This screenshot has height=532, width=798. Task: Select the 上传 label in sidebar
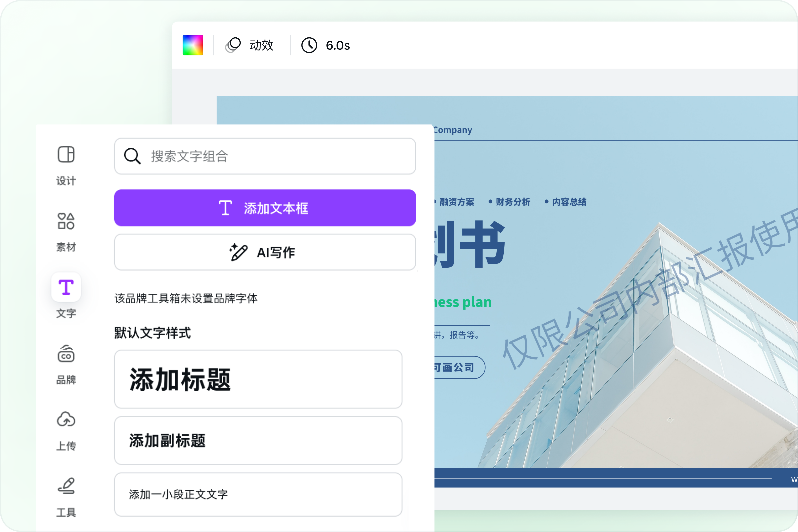tap(66, 446)
